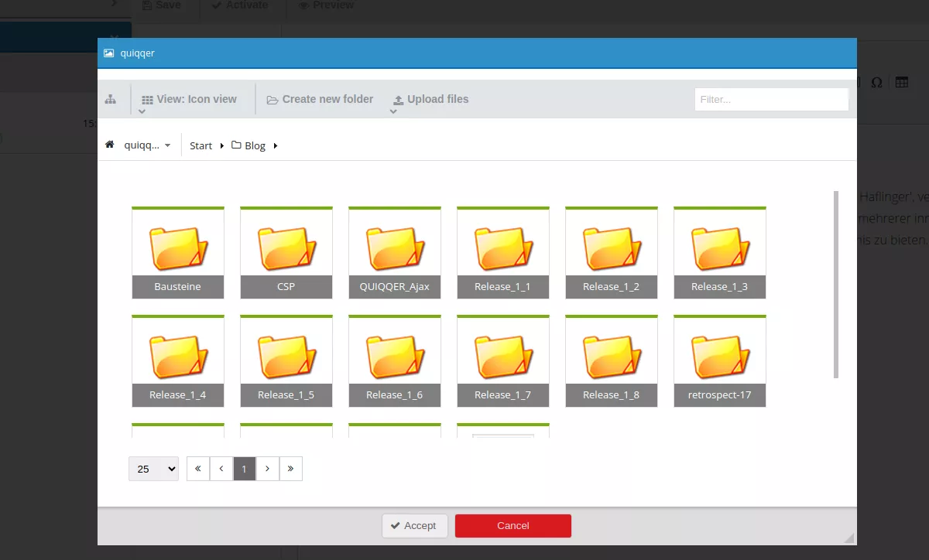The height and width of the screenshot is (560, 929).
Task: Open the quiqq... project dropdown
Action: (147, 145)
